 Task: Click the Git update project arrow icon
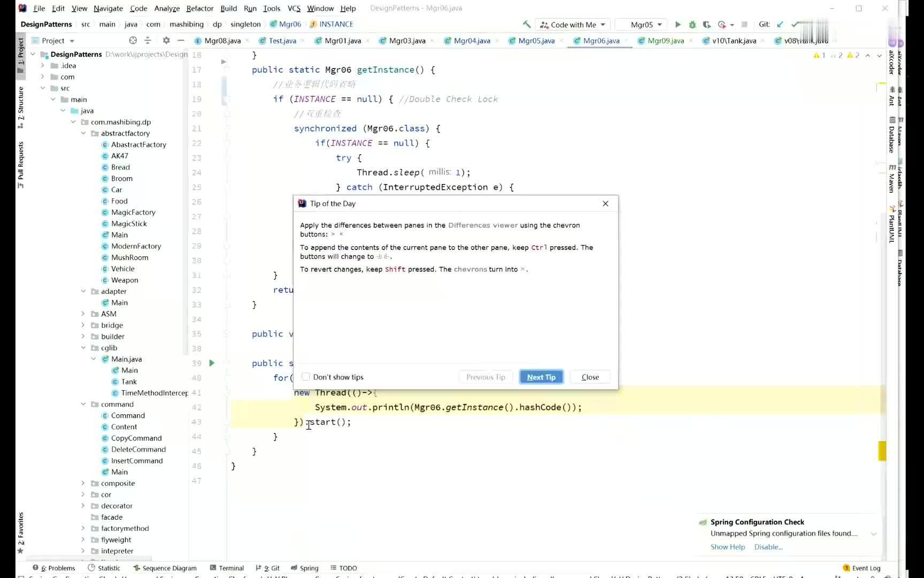coord(780,25)
